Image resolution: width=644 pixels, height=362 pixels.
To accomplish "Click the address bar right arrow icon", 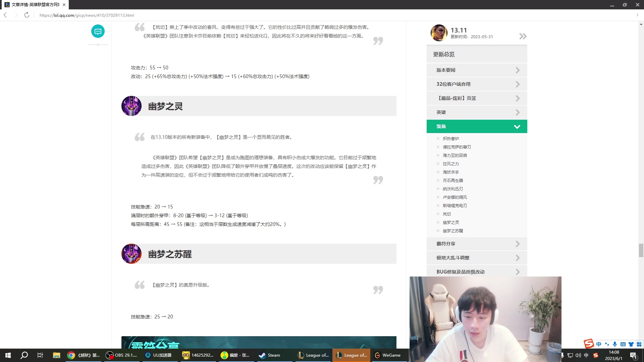I will point(637,15).
